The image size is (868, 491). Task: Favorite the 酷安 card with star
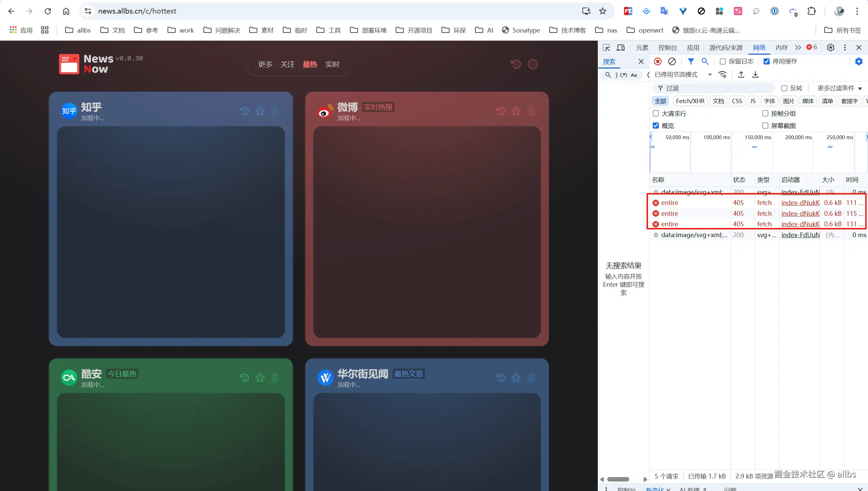click(260, 378)
